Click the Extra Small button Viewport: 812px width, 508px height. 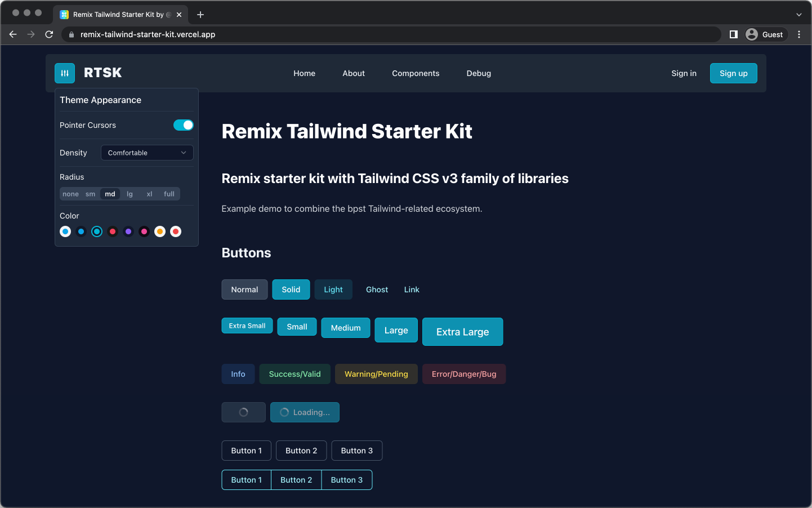247,326
